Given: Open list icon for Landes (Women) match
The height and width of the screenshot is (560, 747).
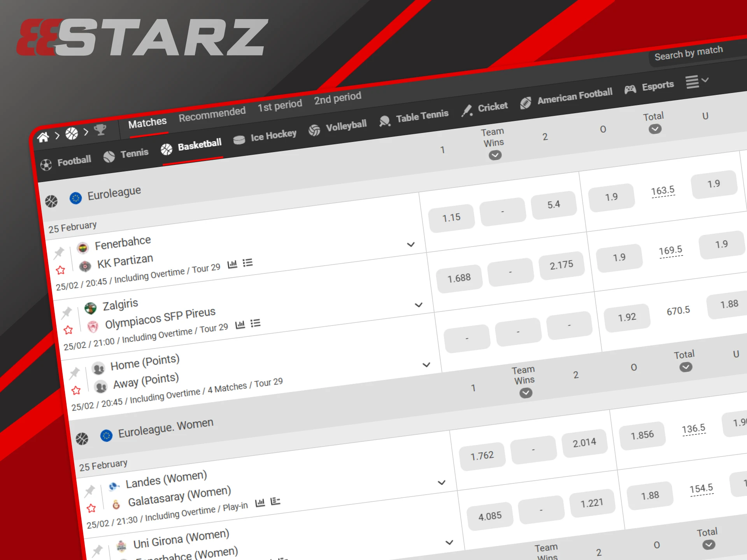Looking at the screenshot, I should point(275,501).
